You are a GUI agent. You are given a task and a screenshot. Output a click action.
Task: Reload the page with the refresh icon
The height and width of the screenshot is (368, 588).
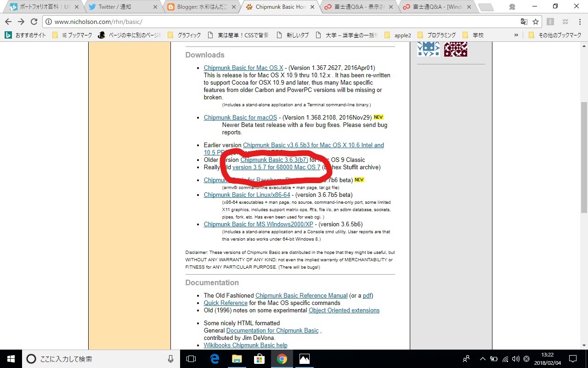[x=34, y=22]
